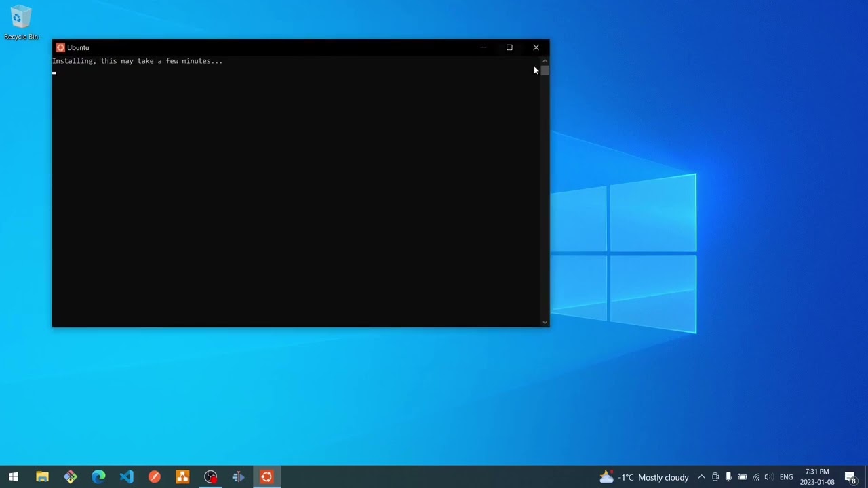
Task: Maximize the Ubuntu terminal window
Action: coord(509,47)
